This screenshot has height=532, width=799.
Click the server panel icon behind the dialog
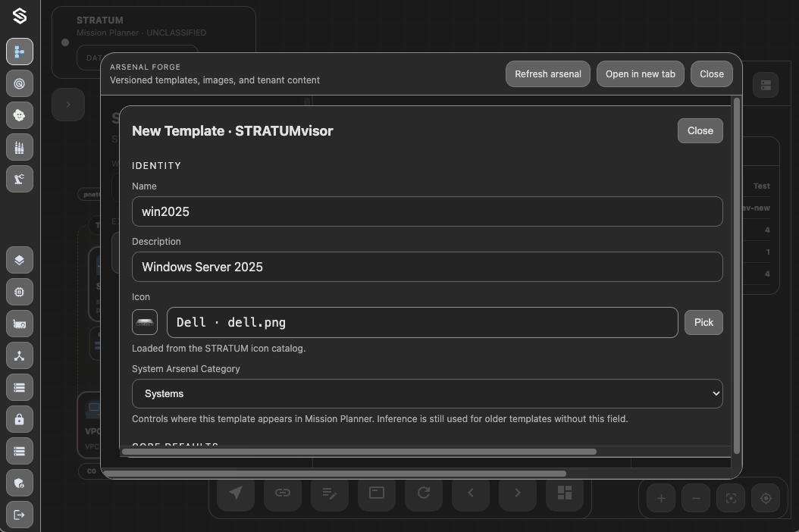pyautogui.click(x=766, y=86)
